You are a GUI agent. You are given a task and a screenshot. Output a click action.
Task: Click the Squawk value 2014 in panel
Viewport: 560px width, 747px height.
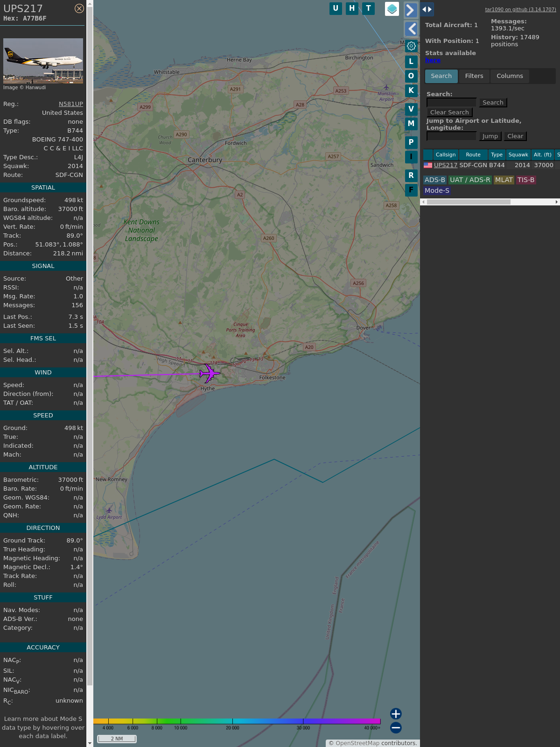coord(75,166)
